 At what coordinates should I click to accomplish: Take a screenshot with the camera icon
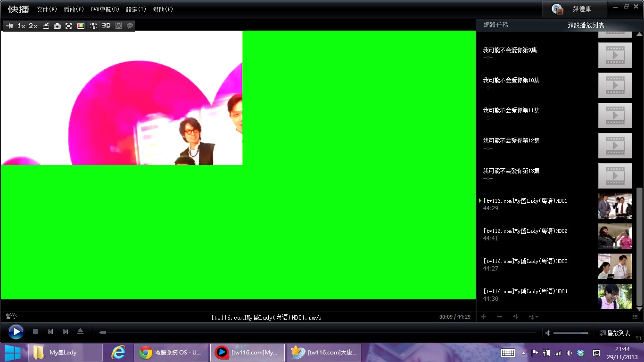pyautogui.click(x=57, y=26)
